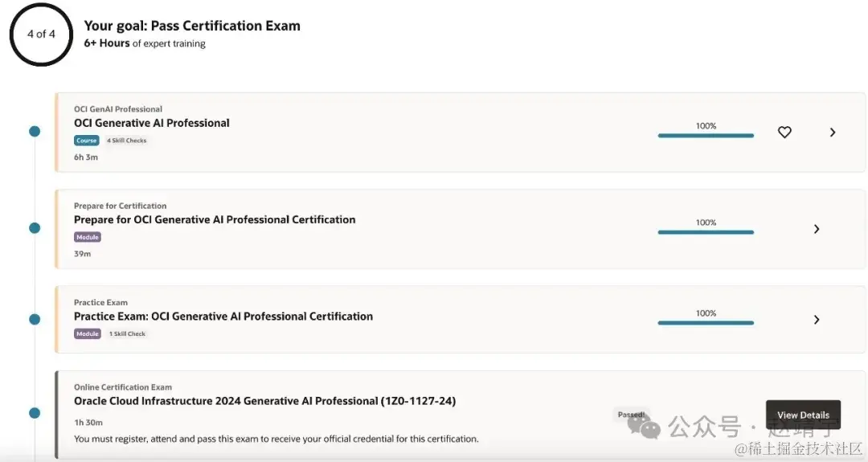Open Prepare for OCI Generative AI Professional Certification
This screenshot has width=868, height=462.
214,219
